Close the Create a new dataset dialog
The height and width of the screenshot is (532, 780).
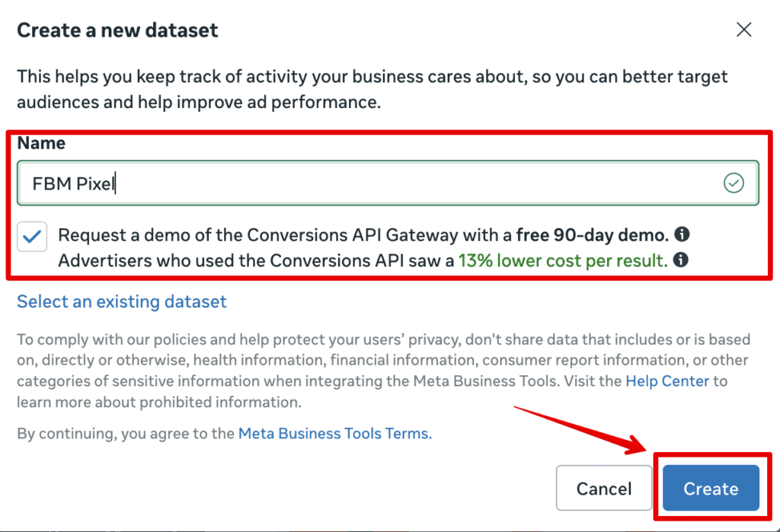(743, 30)
